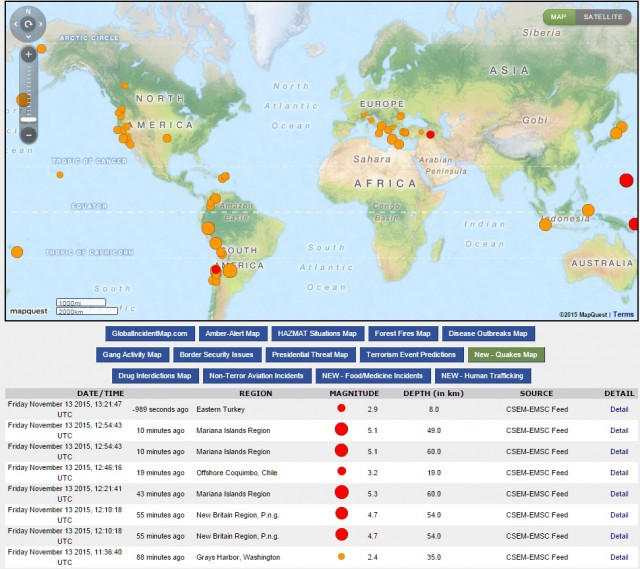Open Detail link for Eastern Turkey quake
The width and height of the screenshot is (640, 569).
[x=619, y=409]
